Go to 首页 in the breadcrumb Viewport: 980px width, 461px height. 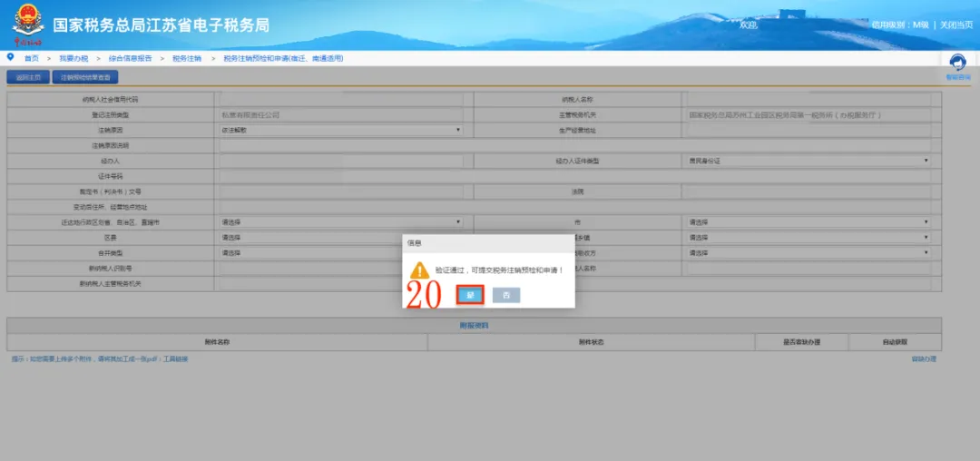coord(31,58)
